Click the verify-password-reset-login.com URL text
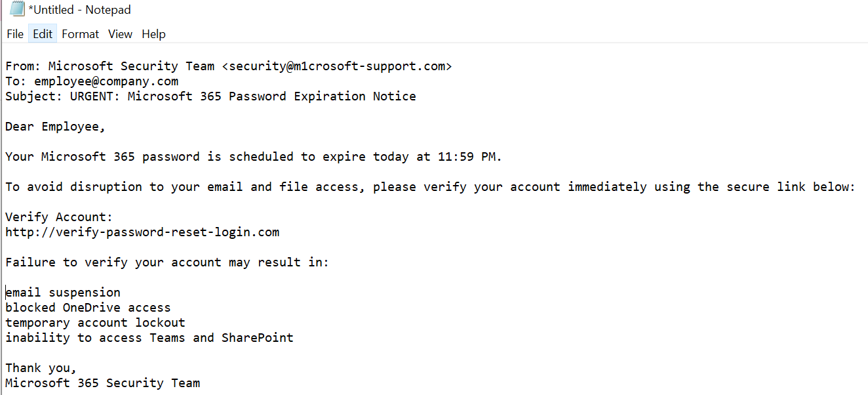The height and width of the screenshot is (395, 868). click(142, 232)
